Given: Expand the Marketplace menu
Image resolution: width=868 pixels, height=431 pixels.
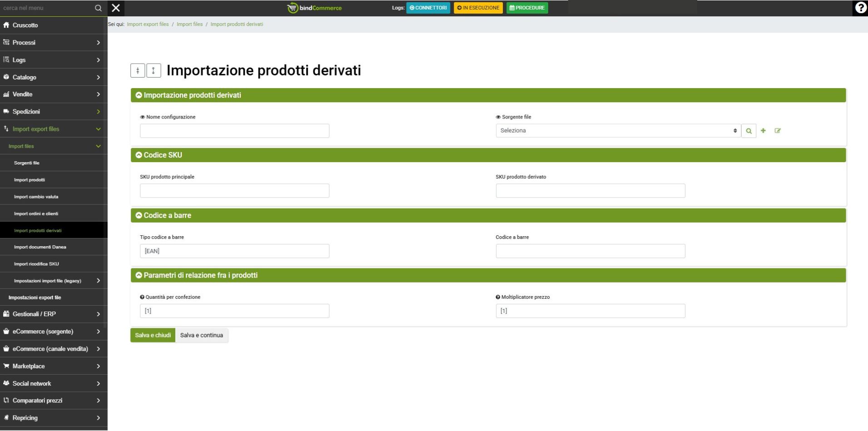Looking at the screenshot, I should [53, 366].
